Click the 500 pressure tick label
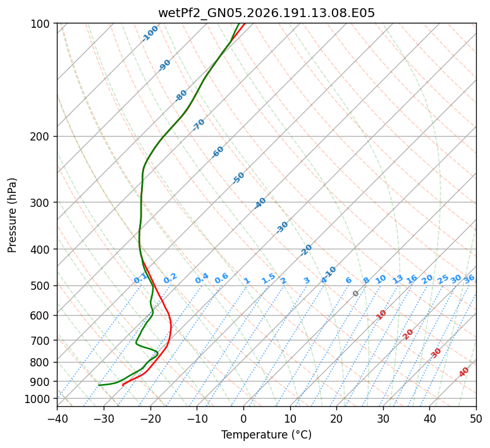The height and width of the screenshot is (448, 490). [x=41, y=285]
